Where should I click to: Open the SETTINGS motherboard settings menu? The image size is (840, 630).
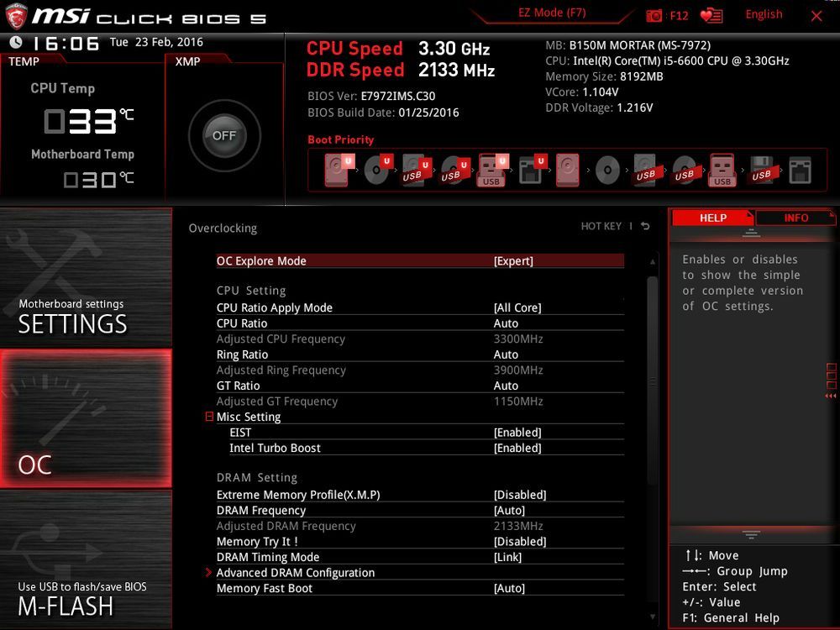click(86, 277)
